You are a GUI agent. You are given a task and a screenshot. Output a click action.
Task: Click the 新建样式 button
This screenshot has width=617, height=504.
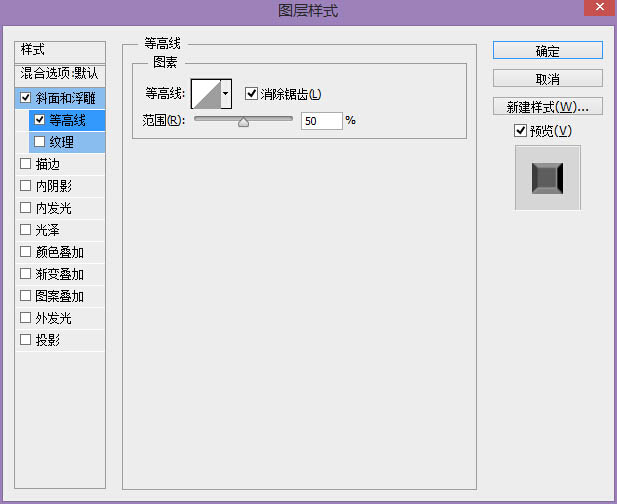tap(547, 106)
